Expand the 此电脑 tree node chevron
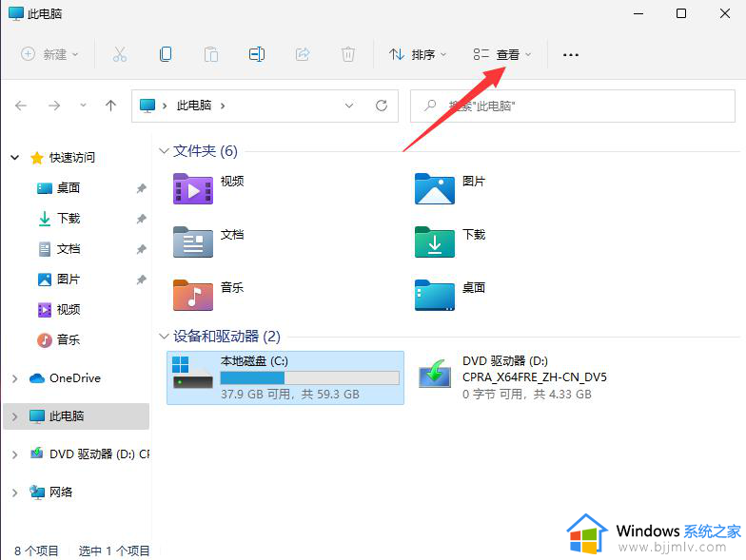The image size is (746, 560). click(15, 416)
